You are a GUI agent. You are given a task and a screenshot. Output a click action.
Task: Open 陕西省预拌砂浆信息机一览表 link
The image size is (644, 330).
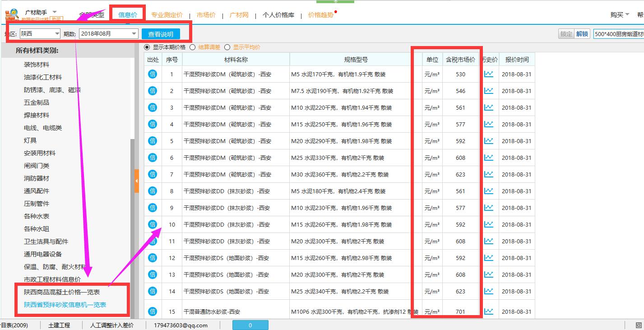[65, 305]
